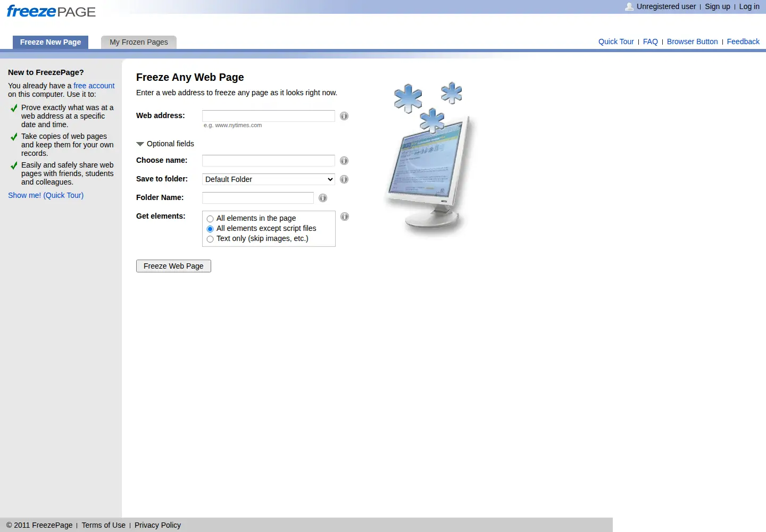This screenshot has width=766, height=532.
Task: Open the Feedback link
Action: click(743, 41)
